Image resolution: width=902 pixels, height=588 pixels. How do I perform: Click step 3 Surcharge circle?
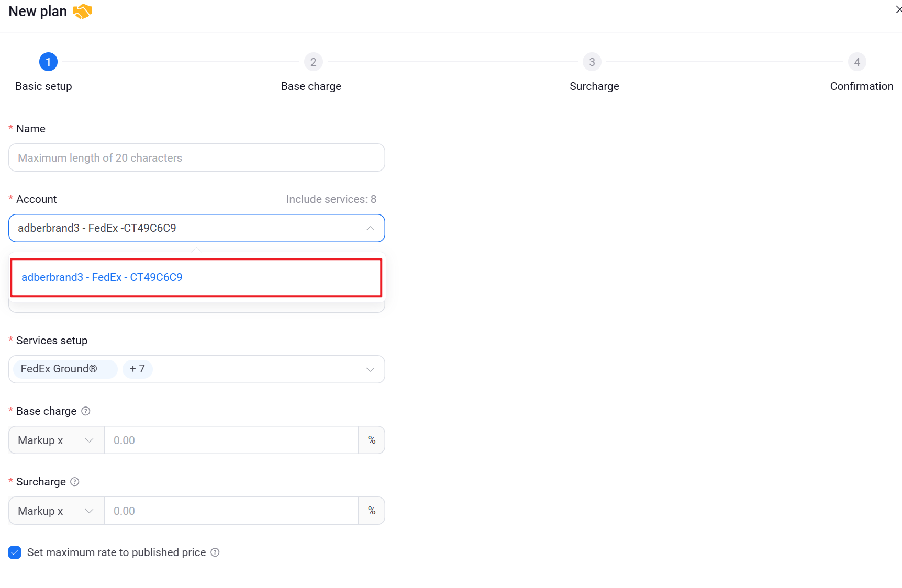tap(592, 62)
